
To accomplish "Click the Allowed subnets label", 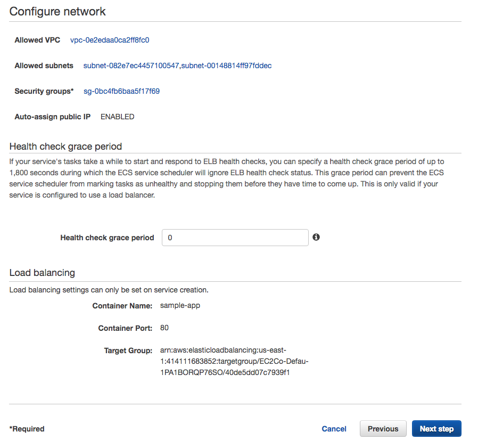I will click(44, 66).
